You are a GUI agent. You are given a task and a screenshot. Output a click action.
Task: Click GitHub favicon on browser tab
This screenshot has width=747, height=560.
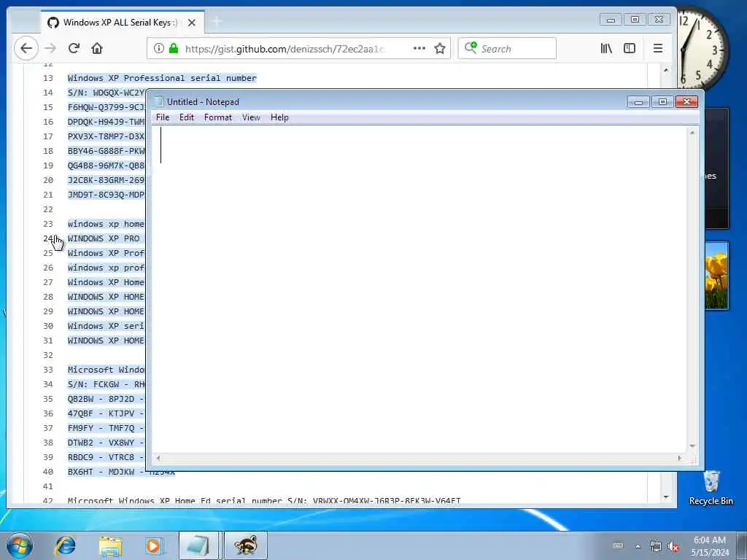53,23
